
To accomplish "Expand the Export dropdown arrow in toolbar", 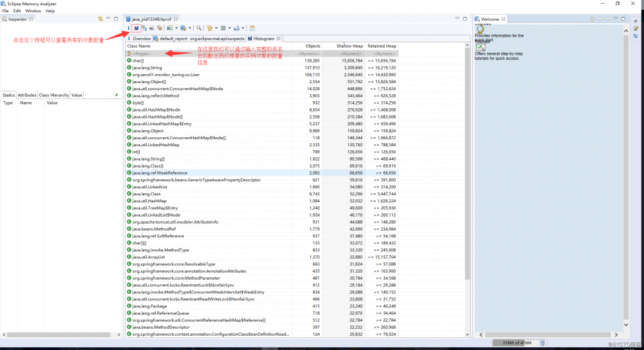I will pos(243,28).
